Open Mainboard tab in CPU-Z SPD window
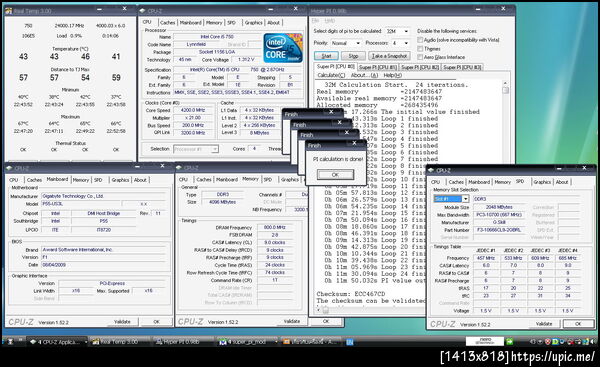 479,182
